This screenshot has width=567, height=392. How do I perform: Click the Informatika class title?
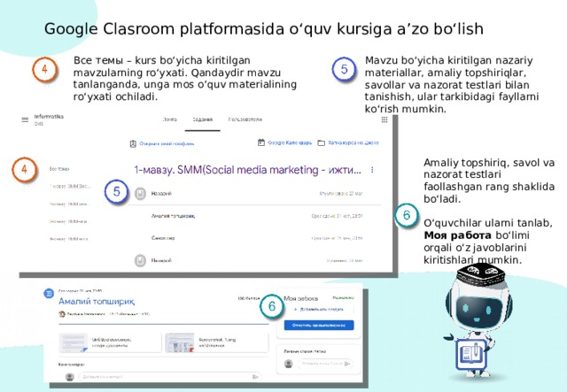[49, 116]
